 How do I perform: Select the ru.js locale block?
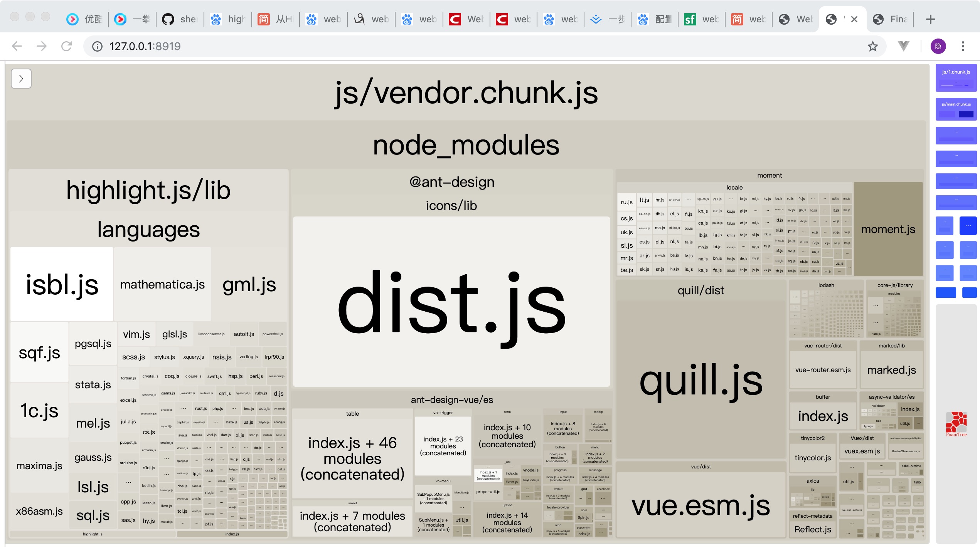tap(626, 202)
